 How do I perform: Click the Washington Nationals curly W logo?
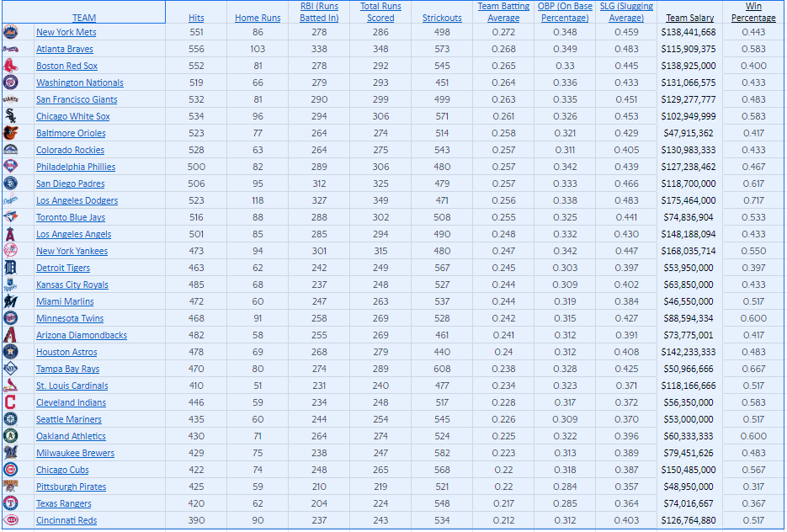pos(10,82)
